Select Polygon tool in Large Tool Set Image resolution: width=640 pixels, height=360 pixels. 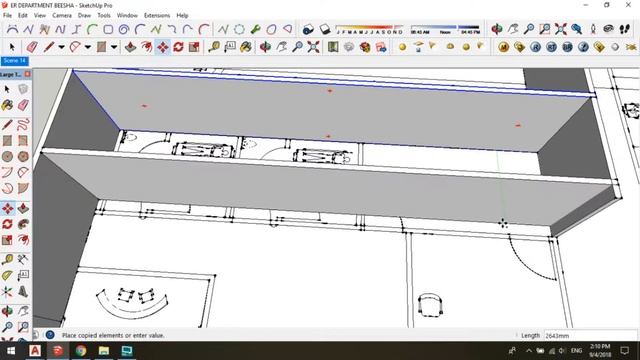pos(23,156)
